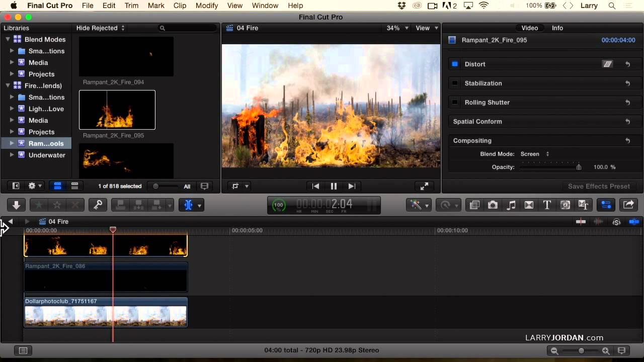Image resolution: width=644 pixels, height=362 pixels.
Task: Open the viewer zoom 34% dropdown
Action: 397,28
